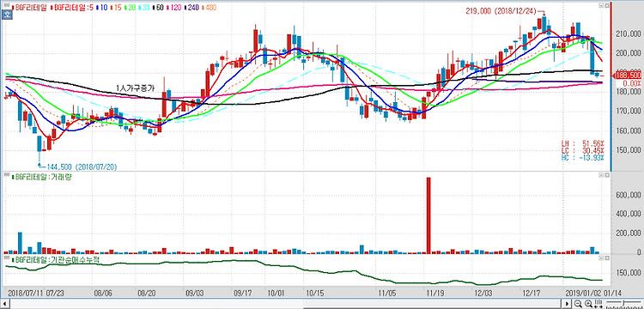Image resolution: width=644 pixels, height=309 pixels.
Task: Click the BGF리테일 price series legend
Action: point(29,8)
